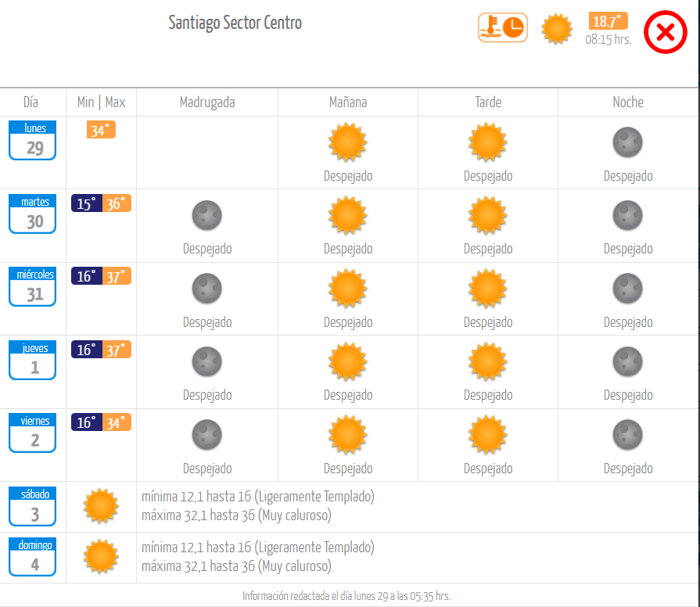Click the Tarde column header
700x607 pixels.
tap(488, 102)
